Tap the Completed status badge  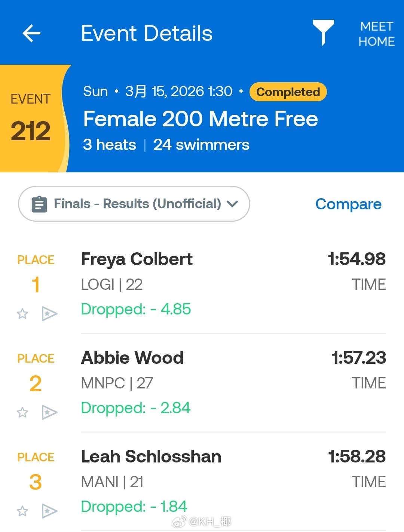pos(288,92)
